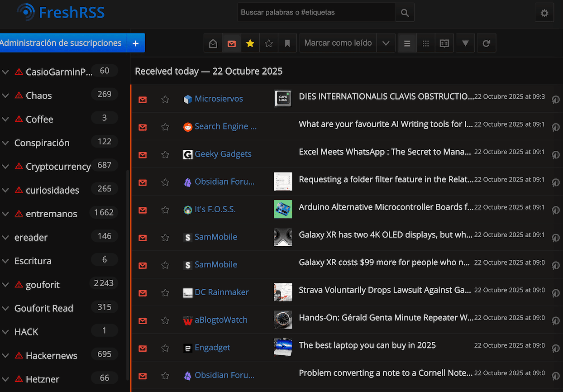The width and height of the screenshot is (563, 392).
Task: Click Administración de suscripciones button
Action: click(x=61, y=43)
